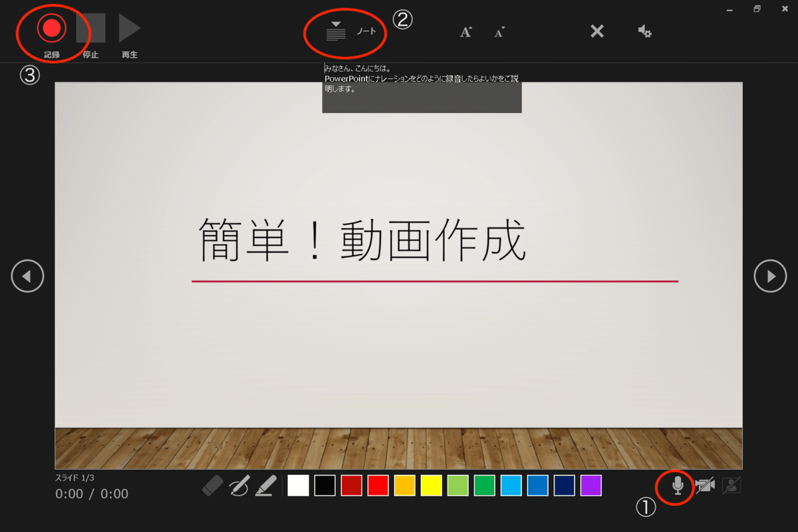Choose the light green ink color
798x532 pixels.
(x=458, y=485)
